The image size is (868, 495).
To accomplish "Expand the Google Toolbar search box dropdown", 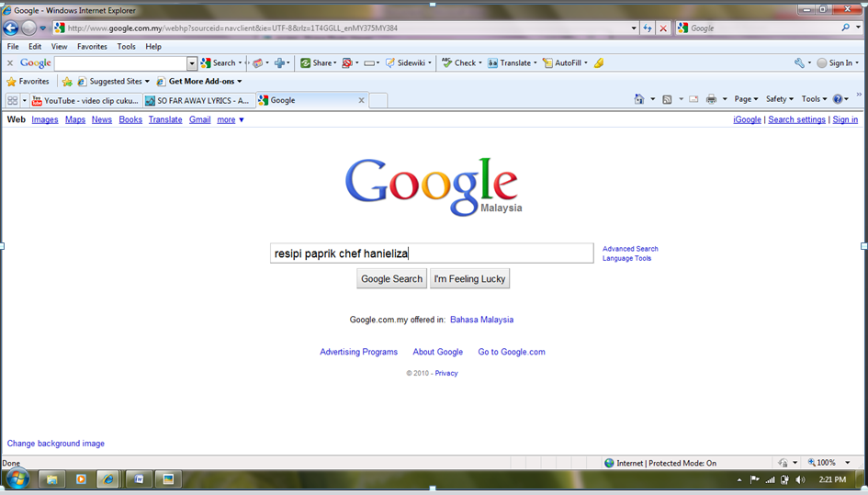I will [192, 63].
